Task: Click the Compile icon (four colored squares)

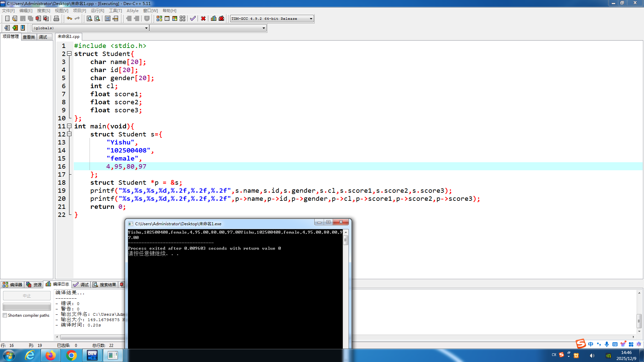Action: (x=159, y=18)
